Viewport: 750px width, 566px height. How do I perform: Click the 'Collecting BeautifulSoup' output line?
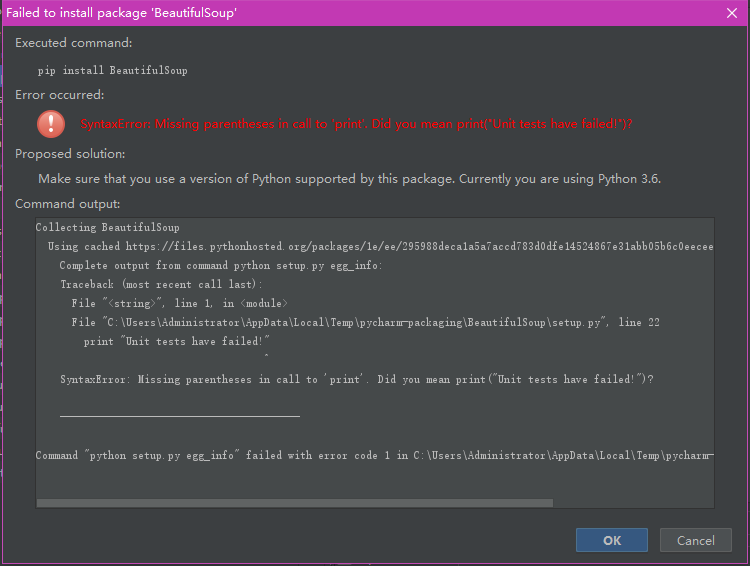108,227
